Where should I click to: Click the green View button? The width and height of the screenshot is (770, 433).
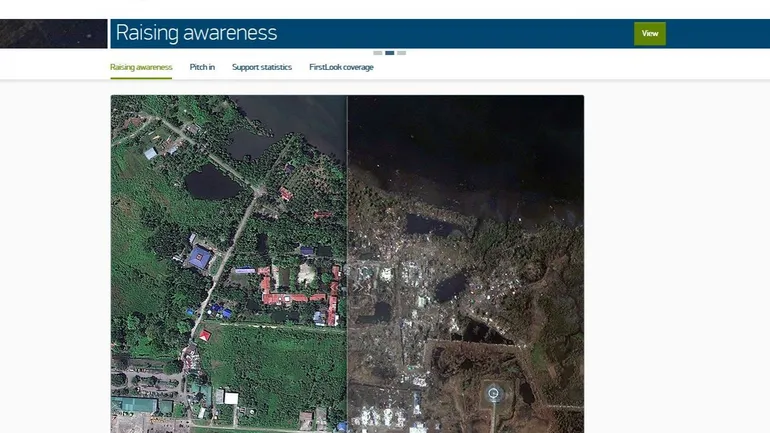coord(649,33)
